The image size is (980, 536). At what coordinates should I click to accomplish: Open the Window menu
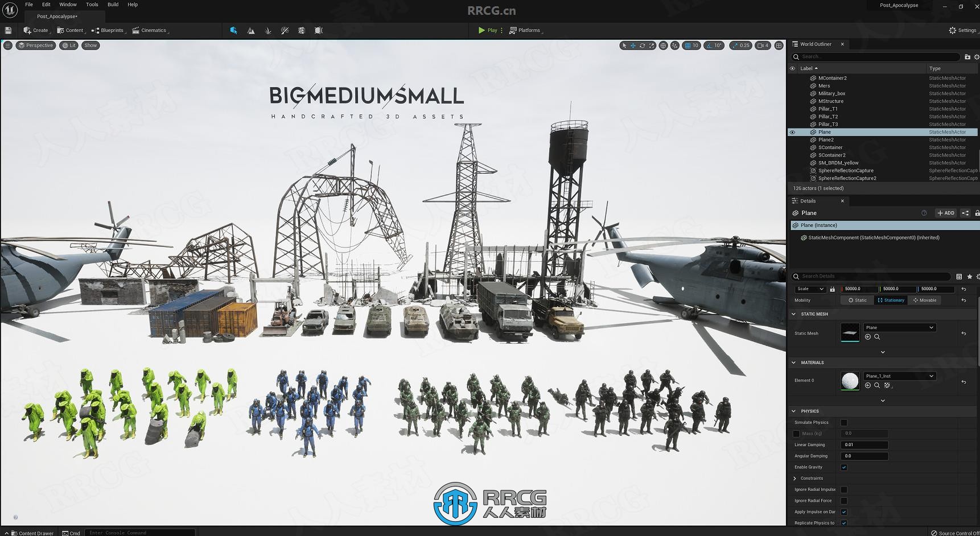click(68, 5)
